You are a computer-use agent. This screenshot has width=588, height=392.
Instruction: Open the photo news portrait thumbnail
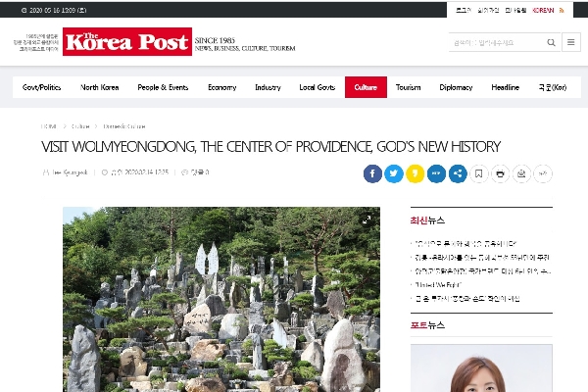[x=481, y=368]
